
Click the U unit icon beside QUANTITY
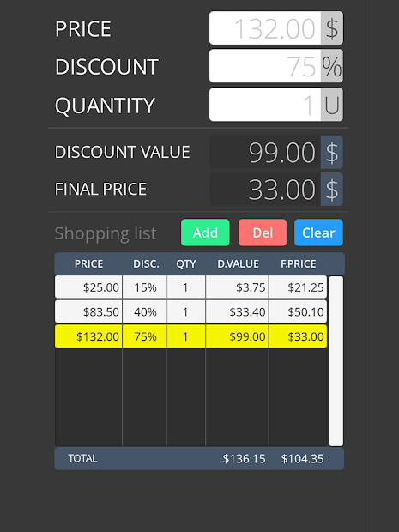(332, 105)
